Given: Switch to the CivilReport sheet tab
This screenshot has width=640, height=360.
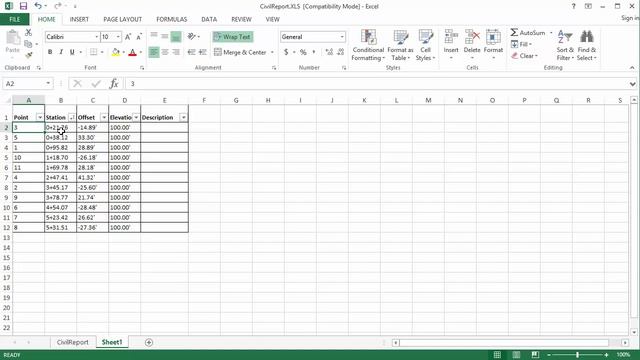Looking at the screenshot, I should pos(73,342).
